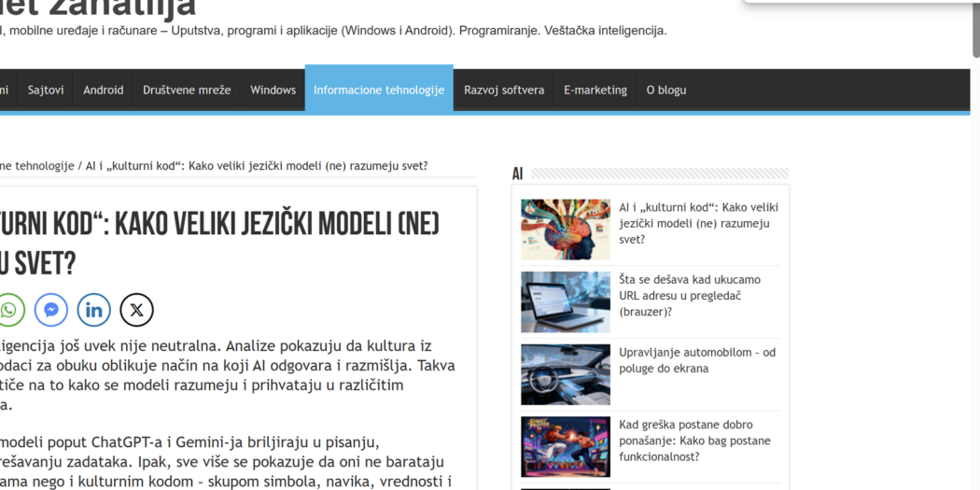
Task: Click the WhatsApp share icon
Action: [9, 310]
